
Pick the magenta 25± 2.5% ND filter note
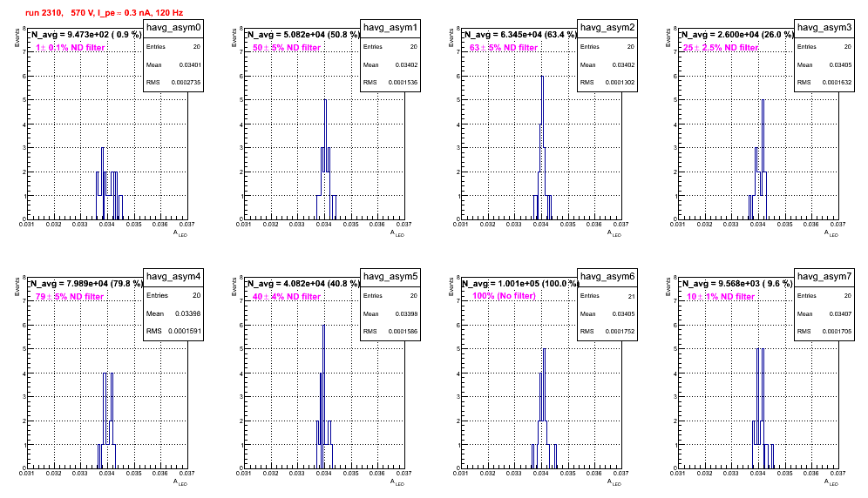[x=721, y=48]
